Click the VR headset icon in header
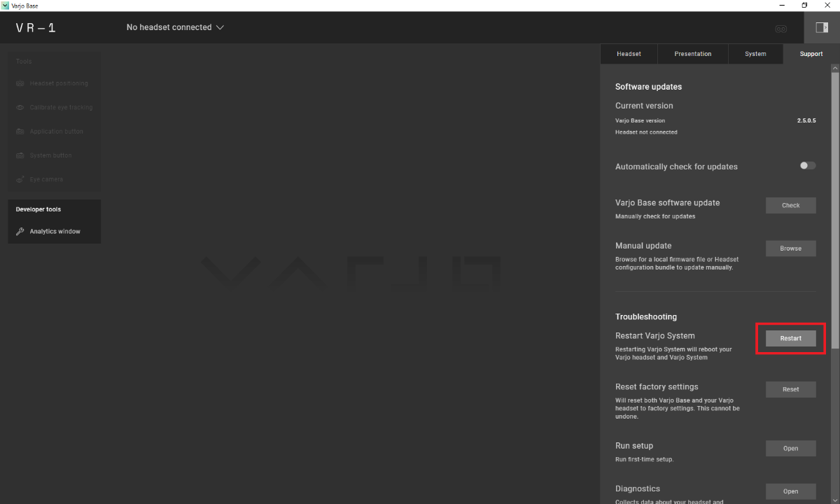The height and width of the screenshot is (504, 840). [781, 29]
